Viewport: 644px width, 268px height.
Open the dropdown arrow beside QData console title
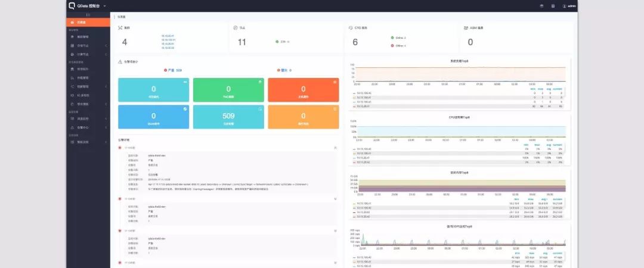(105, 6)
